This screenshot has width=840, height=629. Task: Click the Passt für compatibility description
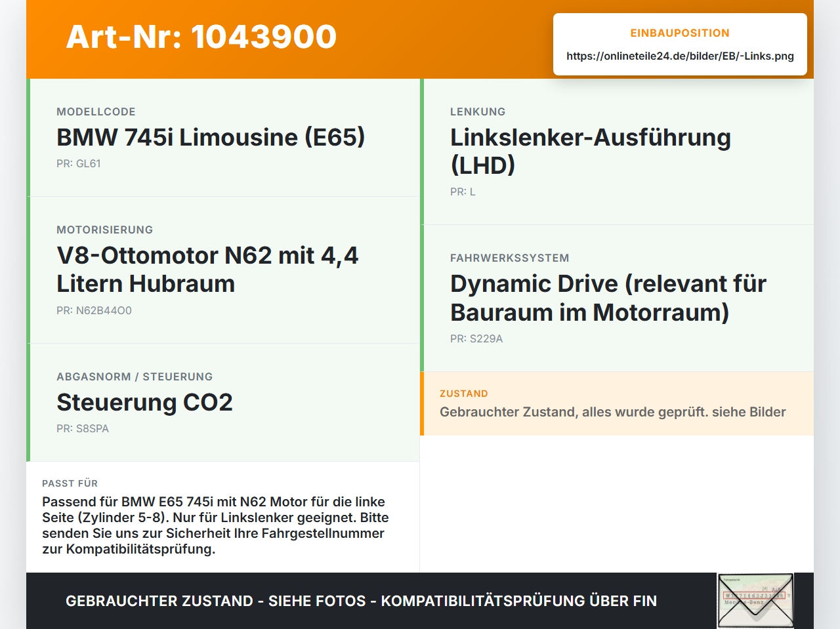(215, 525)
